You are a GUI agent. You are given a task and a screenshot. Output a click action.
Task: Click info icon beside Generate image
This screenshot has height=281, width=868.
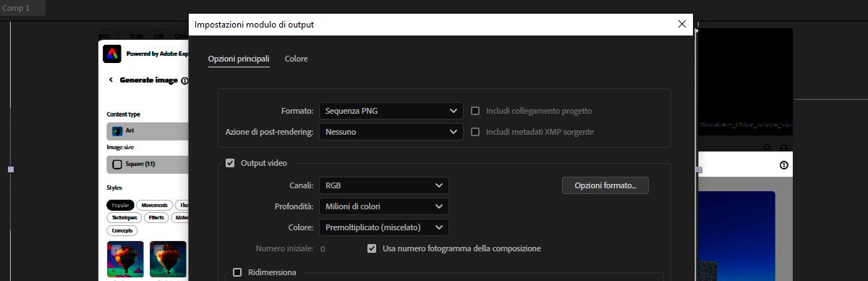(x=184, y=81)
